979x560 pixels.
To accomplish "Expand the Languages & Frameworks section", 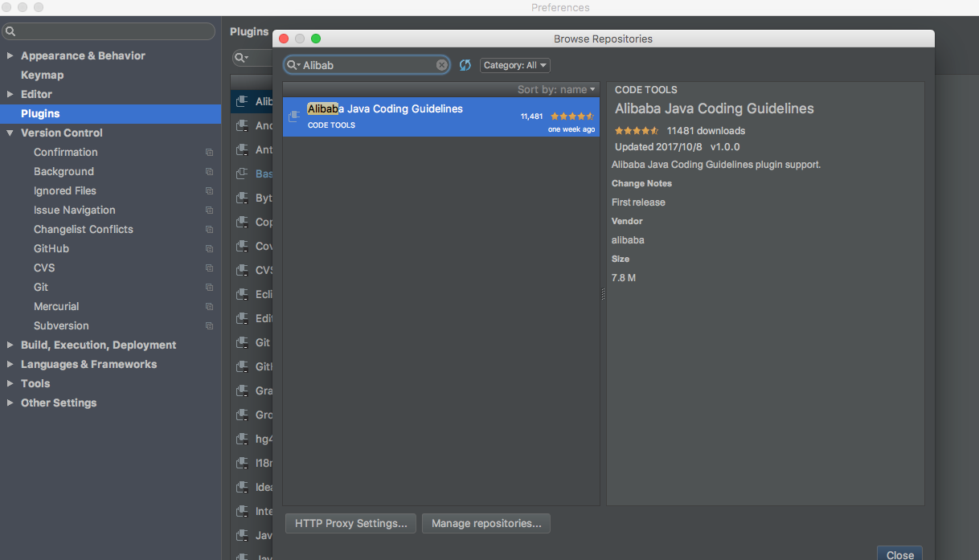I will (x=10, y=364).
